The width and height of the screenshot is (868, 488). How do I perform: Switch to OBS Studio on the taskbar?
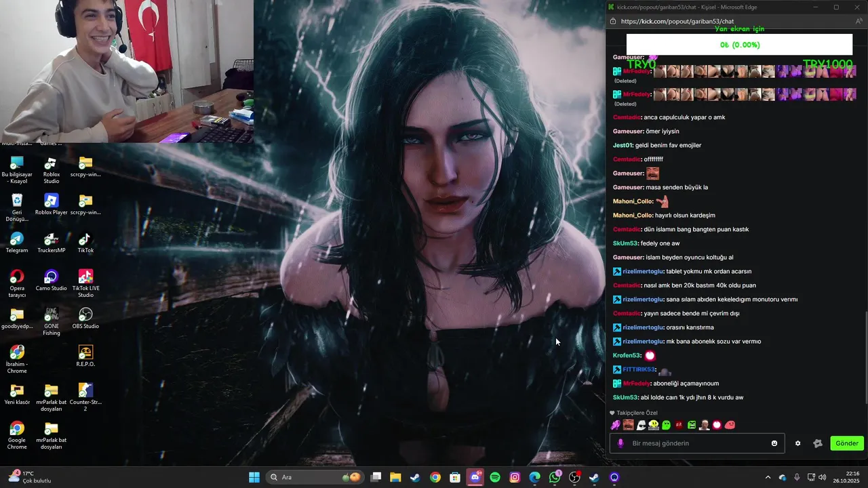[x=574, y=477]
